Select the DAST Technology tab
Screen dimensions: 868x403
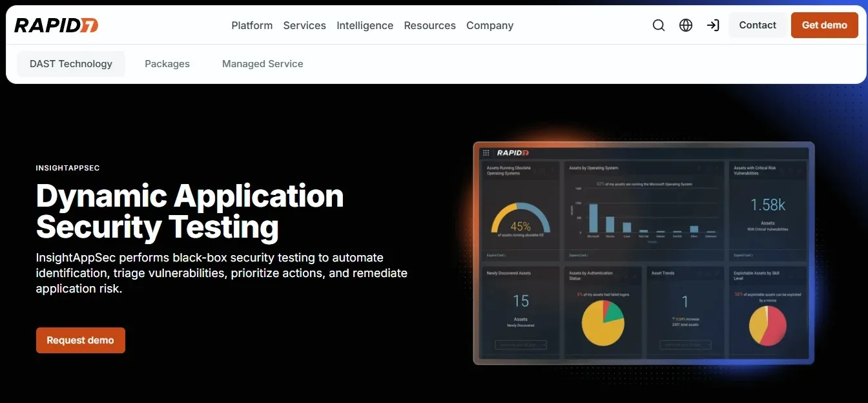point(71,64)
